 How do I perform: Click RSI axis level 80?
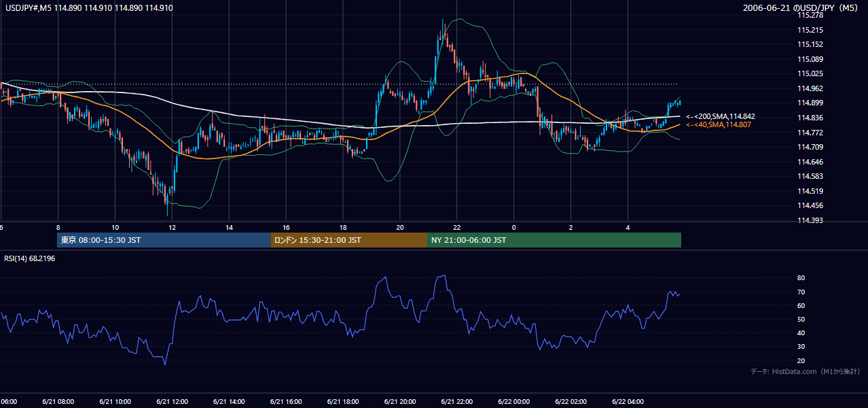[801, 278]
